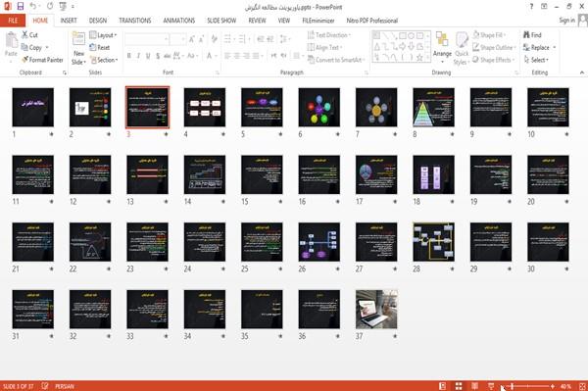Open the font color dropdown
Image resolution: width=588 pixels, height=391 pixels.
tap(216, 56)
